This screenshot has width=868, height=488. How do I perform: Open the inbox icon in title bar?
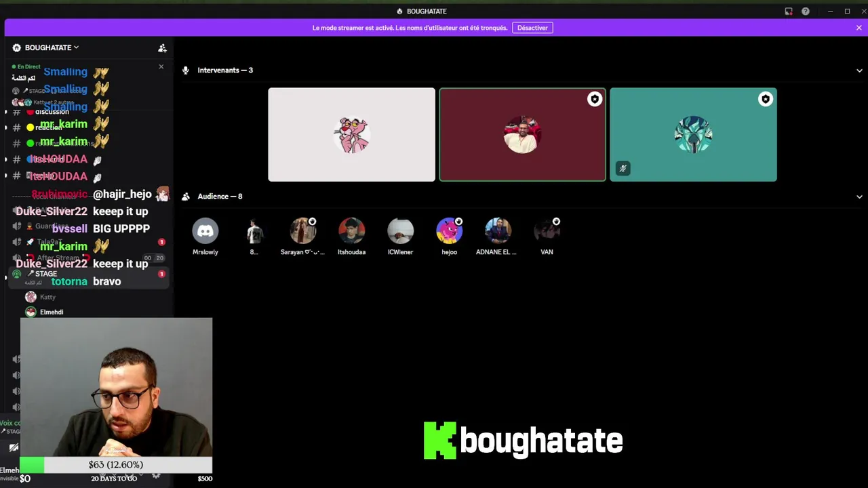click(x=789, y=12)
